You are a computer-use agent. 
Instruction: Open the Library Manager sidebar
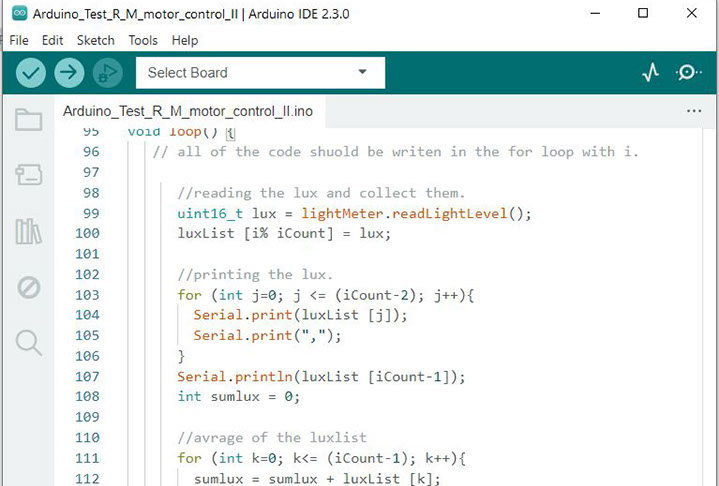pyautogui.click(x=28, y=232)
